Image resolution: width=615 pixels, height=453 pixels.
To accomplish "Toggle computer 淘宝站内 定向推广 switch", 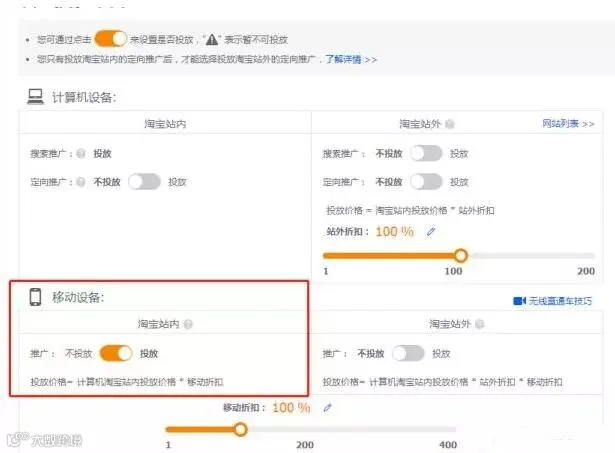I will pyautogui.click(x=144, y=182).
